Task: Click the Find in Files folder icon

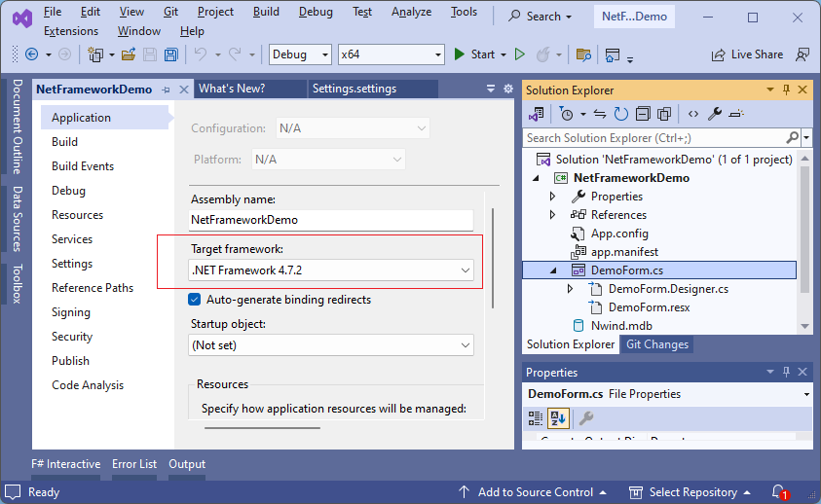Action: pos(583,54)
